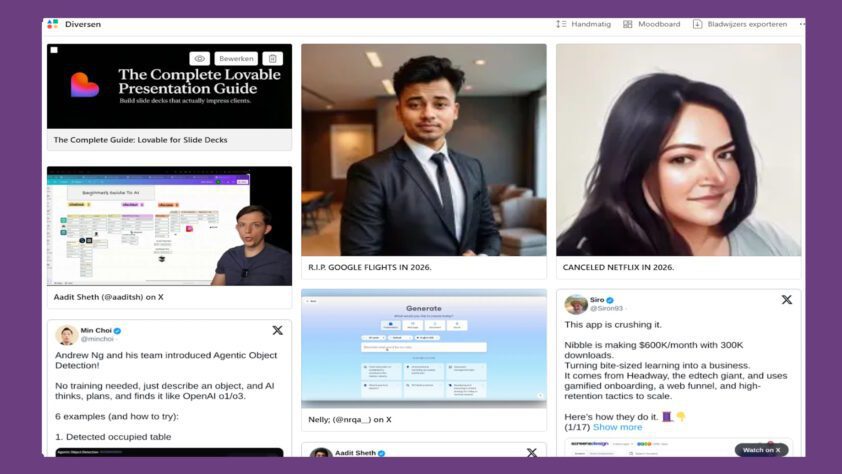Click the X logo on Siro tweet
The image size is (842, 474).
pyautogui.click(x=786, y=299)
